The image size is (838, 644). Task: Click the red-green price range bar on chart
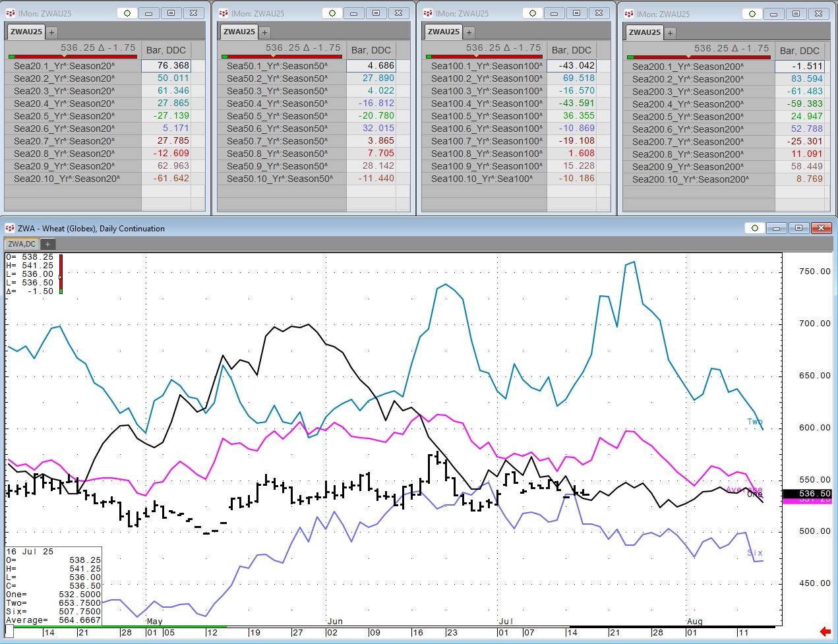tap(61, 274)
